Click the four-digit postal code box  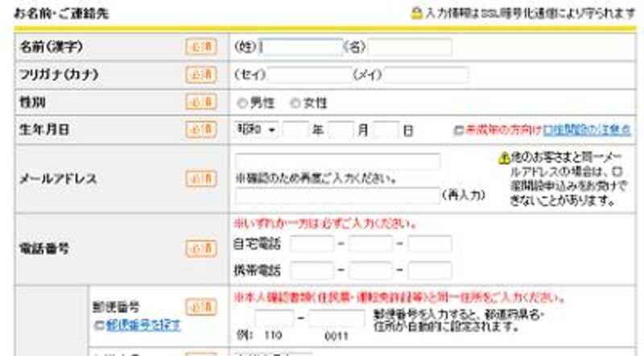(x=336, y=318)
